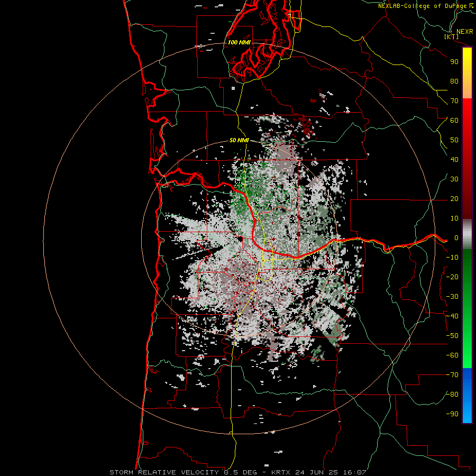Click the 80 value on velocity scale
Screen dimensions: 476x476
(454, 81)
